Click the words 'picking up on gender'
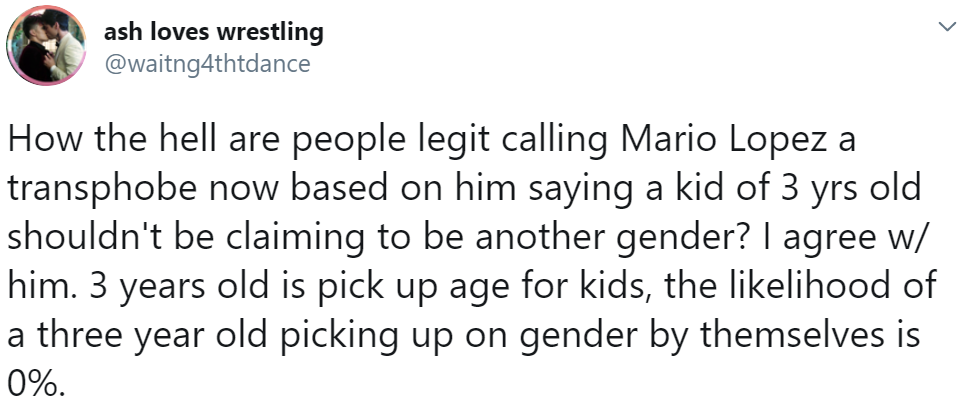 (462, 336)
